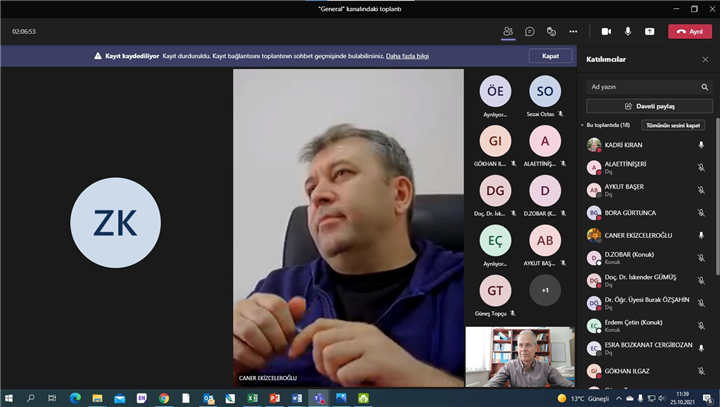
Task: Toggle the participants panel icon in toolbar
Action: [507, 31]
